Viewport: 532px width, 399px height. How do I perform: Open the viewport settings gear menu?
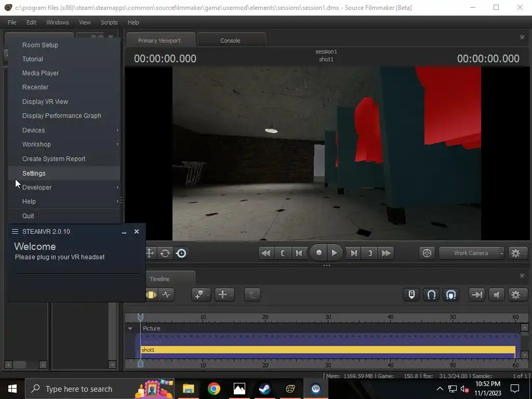[x=517, y=253]
